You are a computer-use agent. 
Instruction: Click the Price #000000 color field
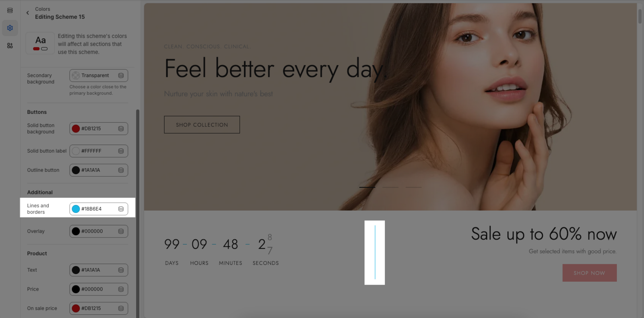99,289
